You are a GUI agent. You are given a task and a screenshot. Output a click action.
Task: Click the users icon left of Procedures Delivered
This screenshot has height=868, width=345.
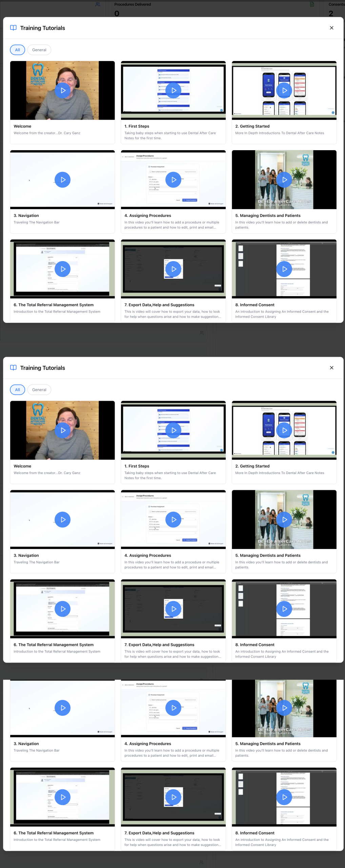[98, 4]
